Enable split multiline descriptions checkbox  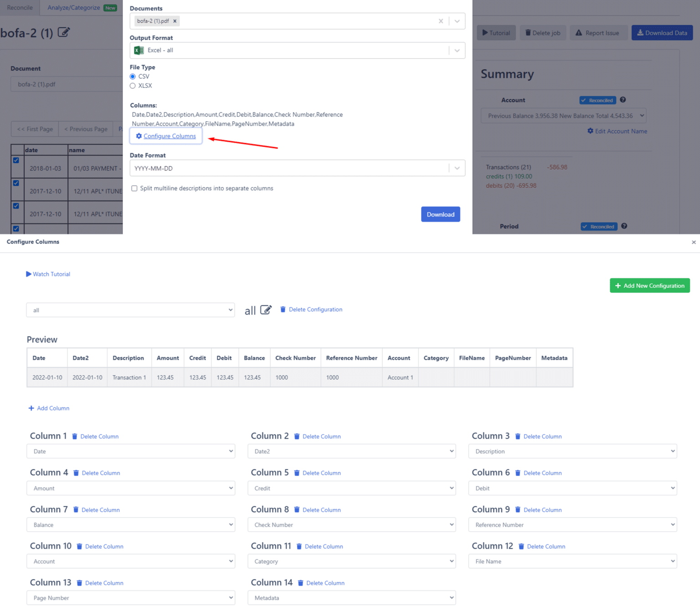coord(134,188)
